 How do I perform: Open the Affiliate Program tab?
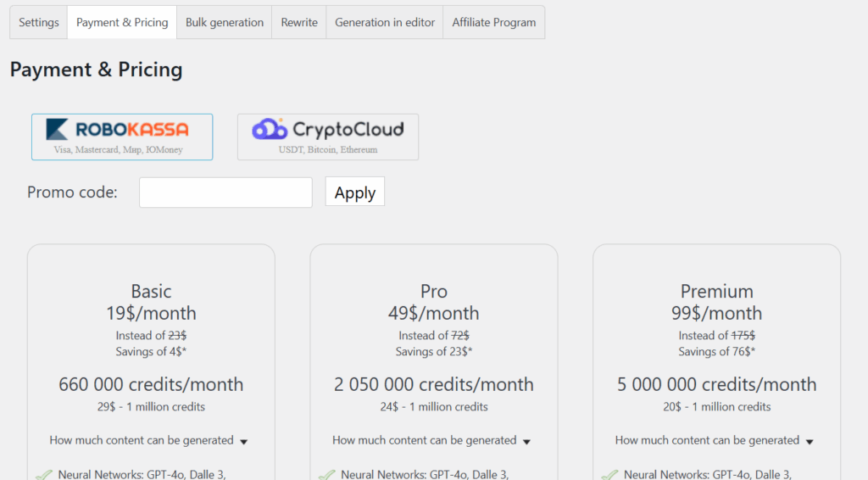pos(494,23)
